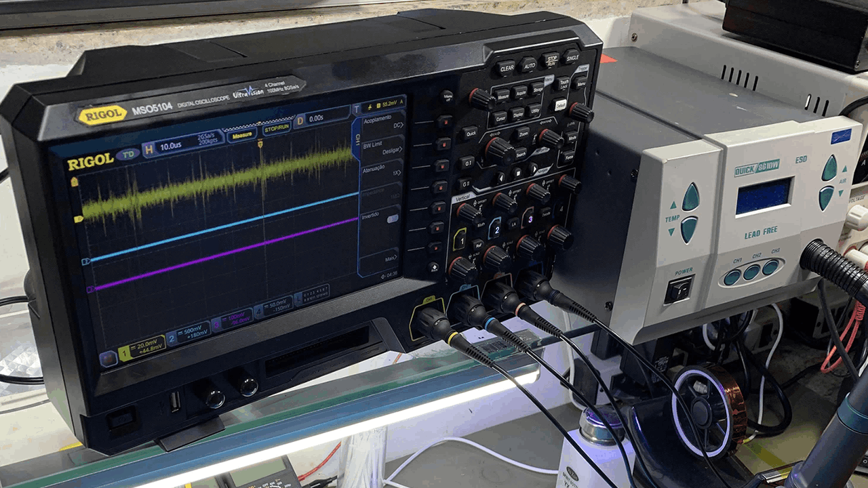
Task: Tap the on-screen Measure tab
Action: point(242,136)
